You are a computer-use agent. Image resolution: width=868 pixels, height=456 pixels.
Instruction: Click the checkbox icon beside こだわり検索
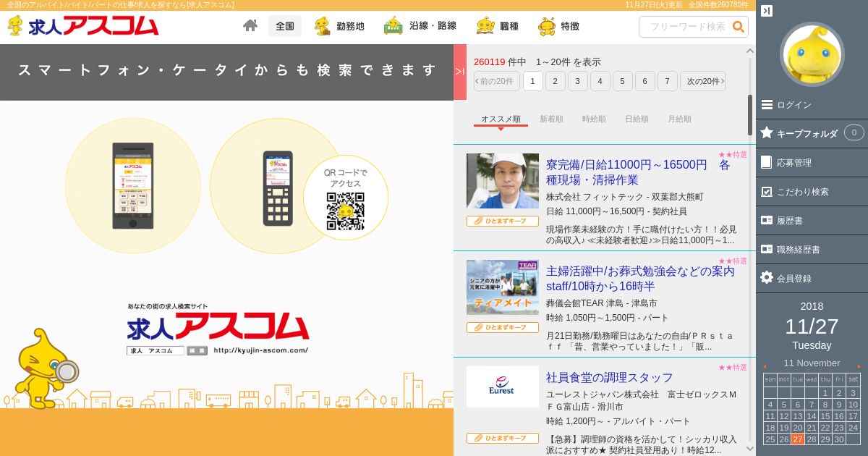pyautogui.click(x=767, y=191)
